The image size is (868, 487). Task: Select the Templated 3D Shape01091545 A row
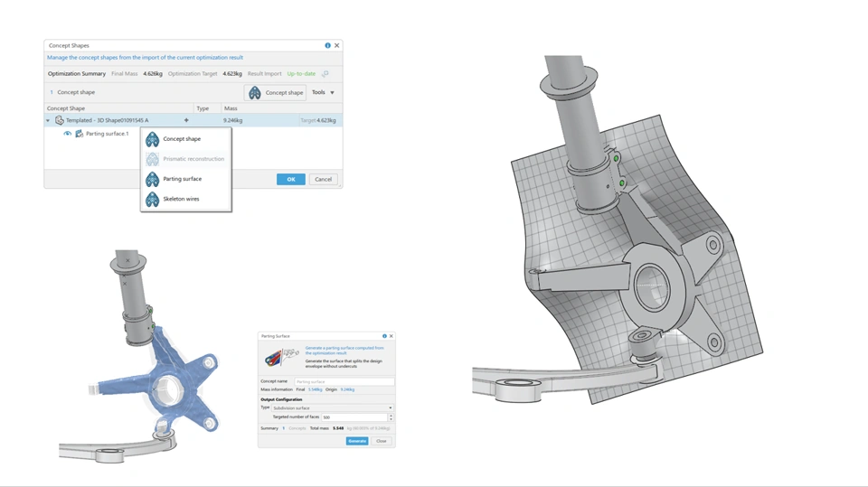[193, 120]
